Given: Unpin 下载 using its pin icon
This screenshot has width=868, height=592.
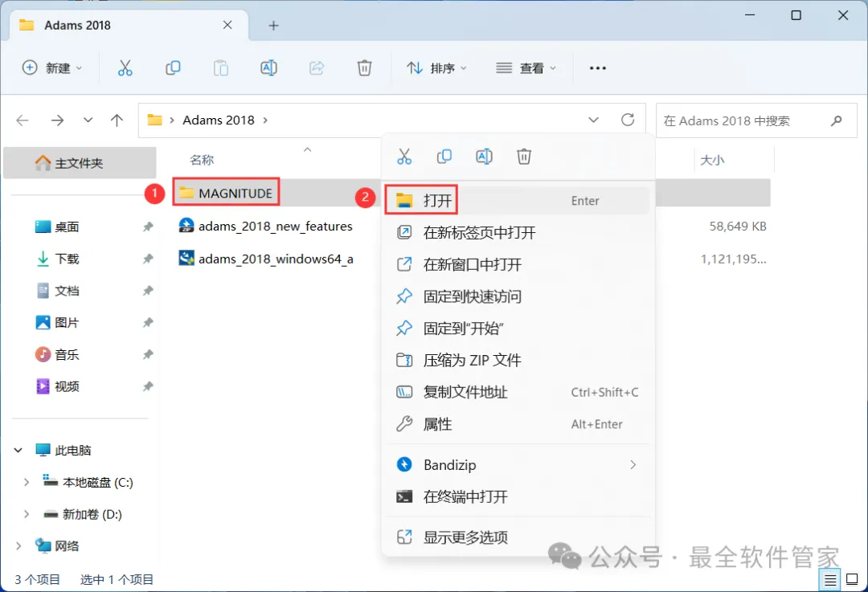Looking at the screenshot, I should point(148,259).
